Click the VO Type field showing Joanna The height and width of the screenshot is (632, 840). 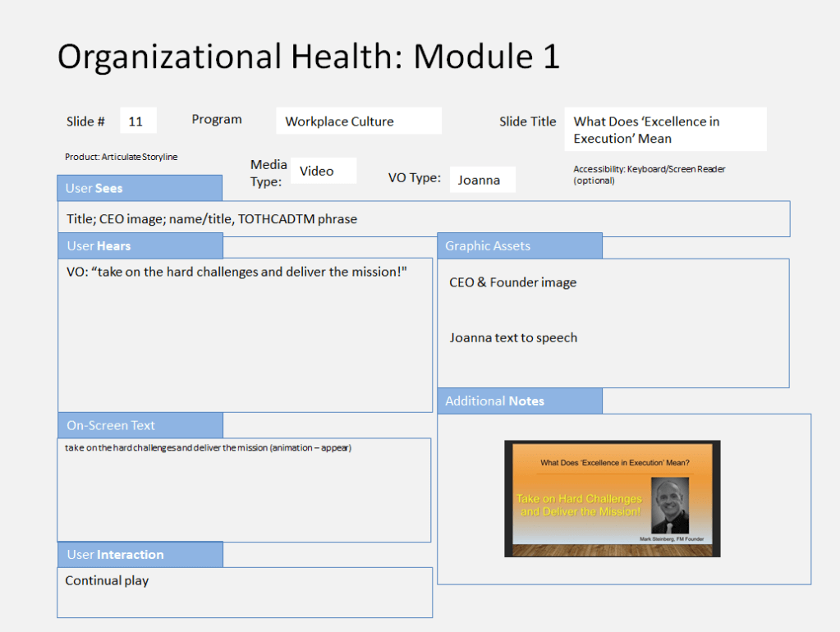pos(482,180)
